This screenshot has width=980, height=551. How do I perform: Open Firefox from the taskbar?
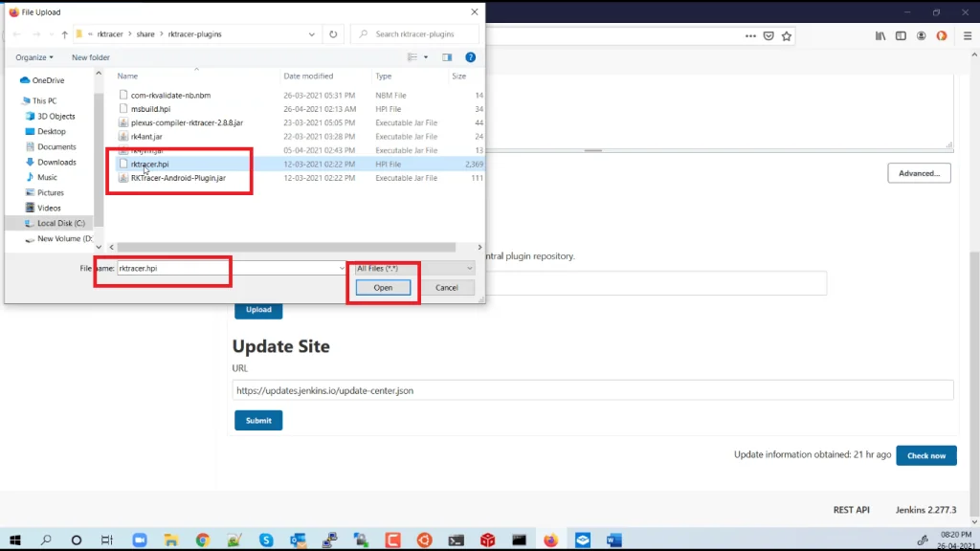(550, 540)
